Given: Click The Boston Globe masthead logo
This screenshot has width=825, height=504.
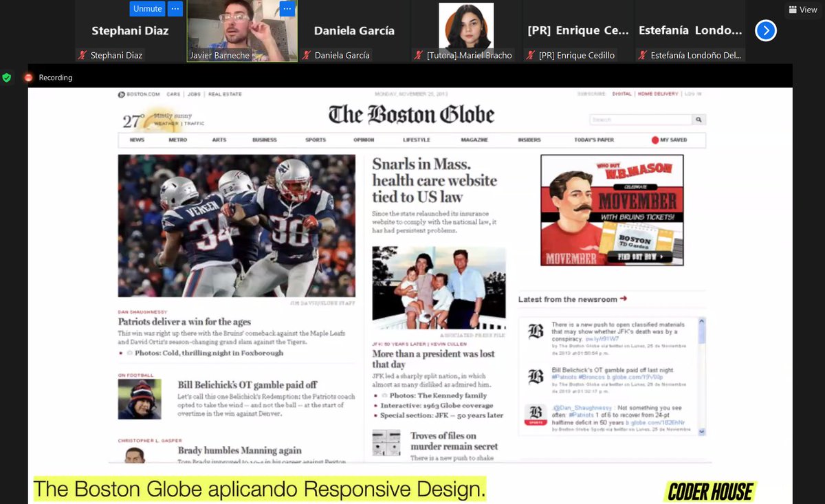Looking at the screenshot, I should (x=411, y=114).
